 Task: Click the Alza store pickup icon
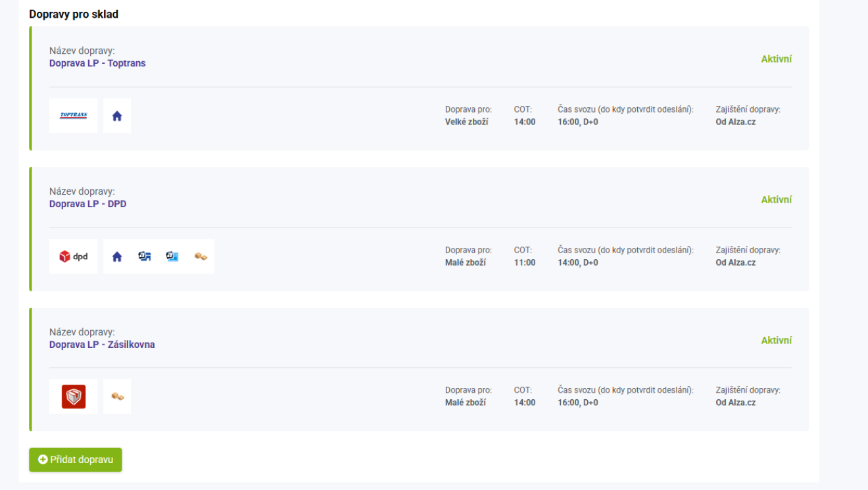coord(145,257)
